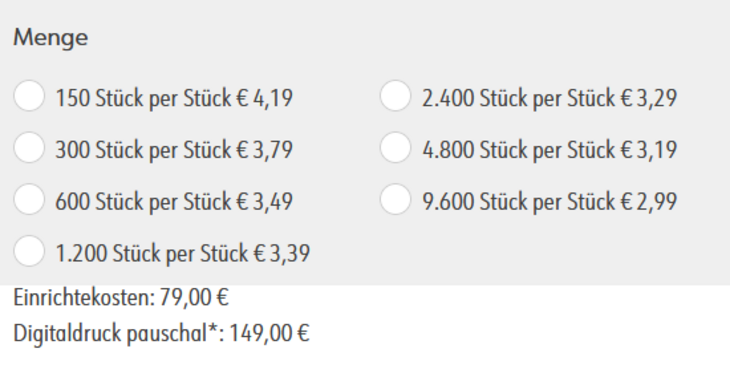Viewport: 730px width, 373px height.
Task: Click the Digitaldruck pauschal label text
Action: tap(111, 333)
